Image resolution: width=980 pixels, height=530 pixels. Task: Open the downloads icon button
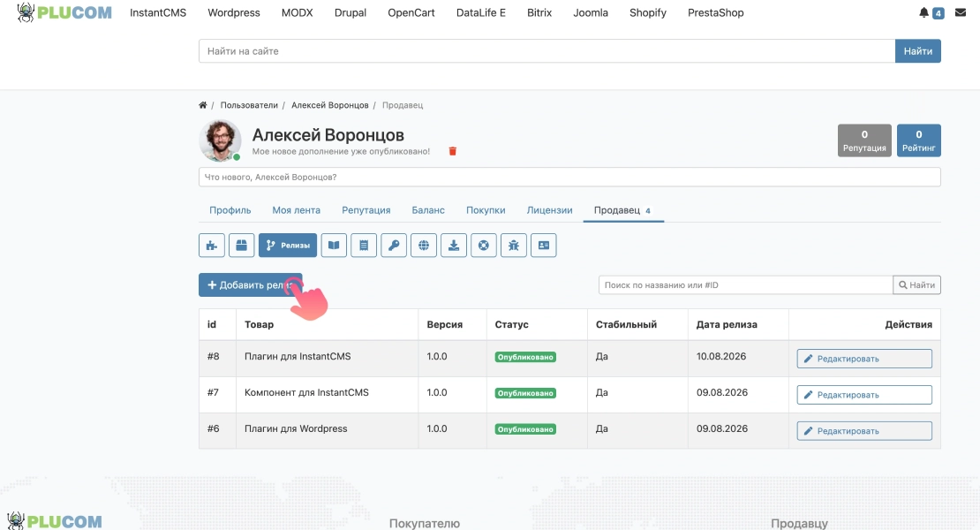coord(454,246)
